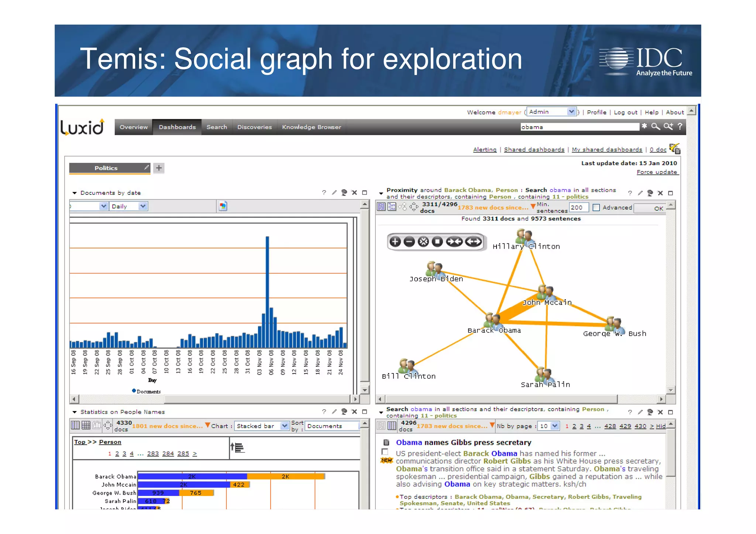Image resolution: width=756 pixels, height=534 pixels.
Task: Click the obama search input field
Action: tap(580, 127)
